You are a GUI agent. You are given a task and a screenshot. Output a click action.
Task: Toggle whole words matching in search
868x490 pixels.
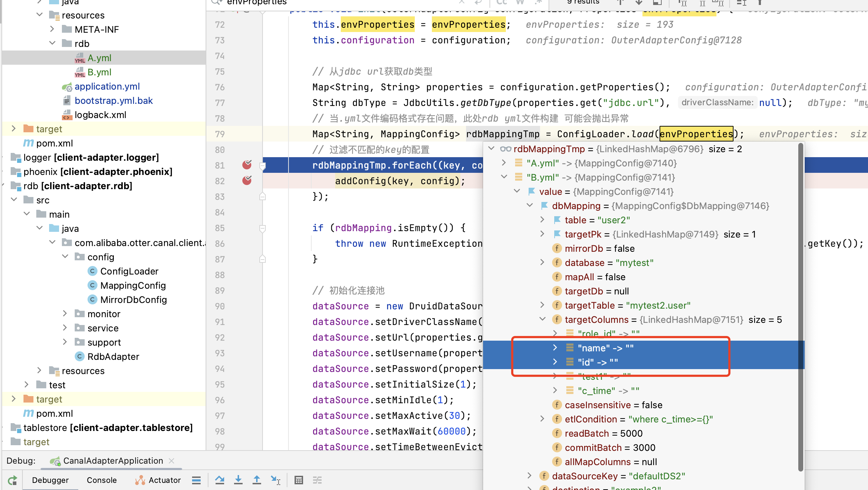[x=520, y=2]
